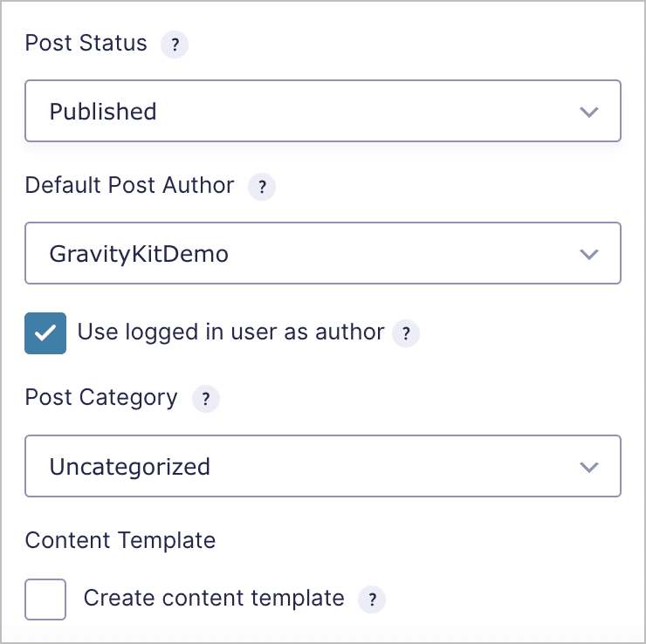Click the 'Create content template' label text
Viewport: 646px width, 644px height.
[214, 598]
